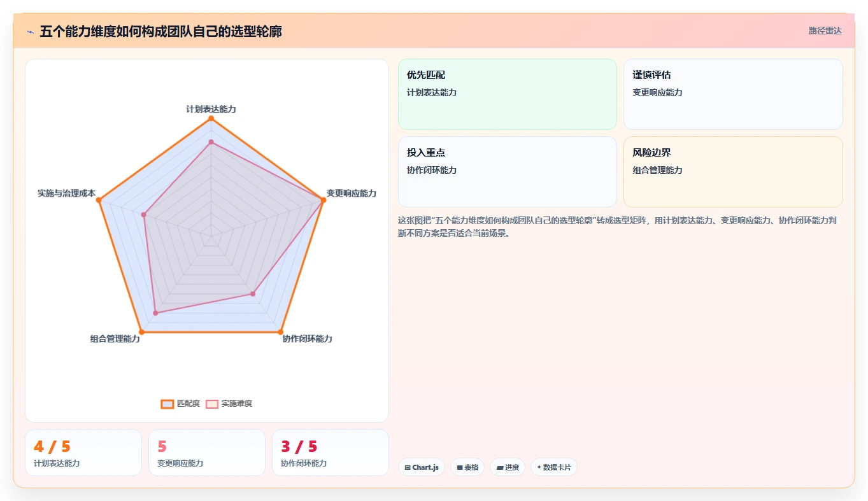Screen dimensions: 868x501
Task: Select the pink 实施难度 point on 计划表达能力 axis
Action: (211, 143)
